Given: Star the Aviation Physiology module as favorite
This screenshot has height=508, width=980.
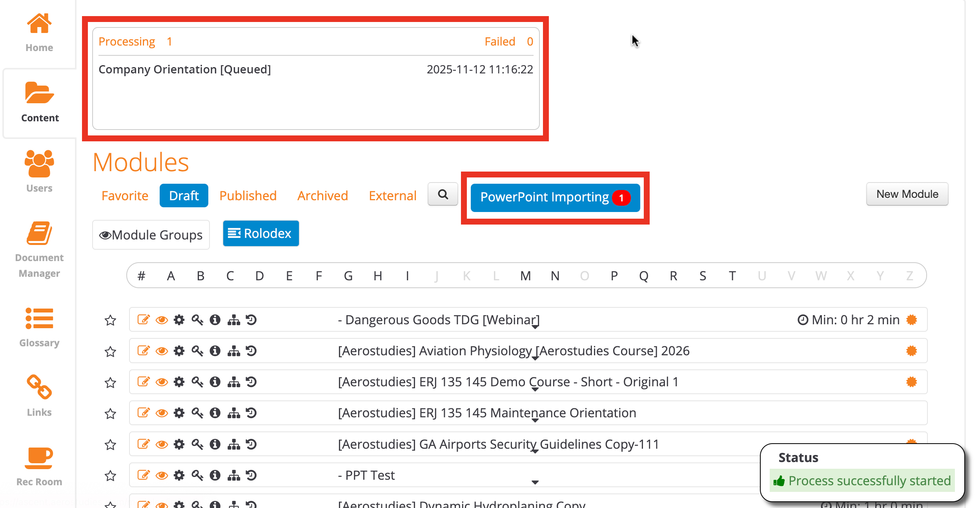Looking at the screenshot, I should (x=110, y=351).
